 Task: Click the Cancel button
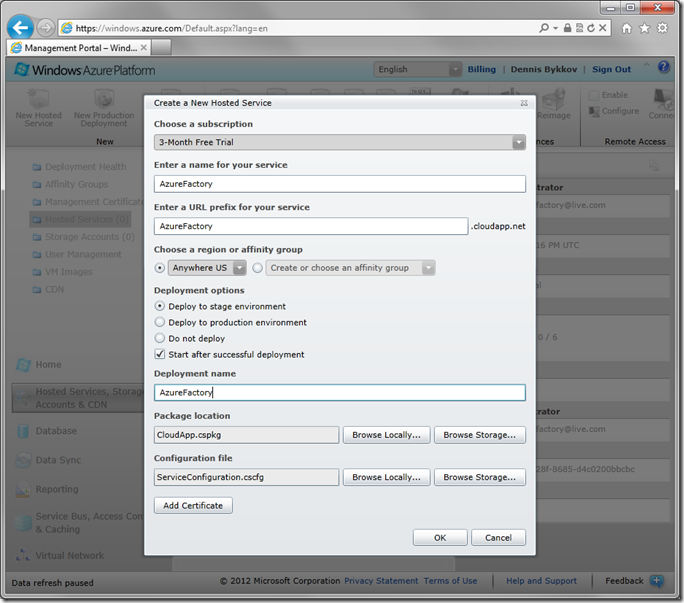click(x=498, y=538)
